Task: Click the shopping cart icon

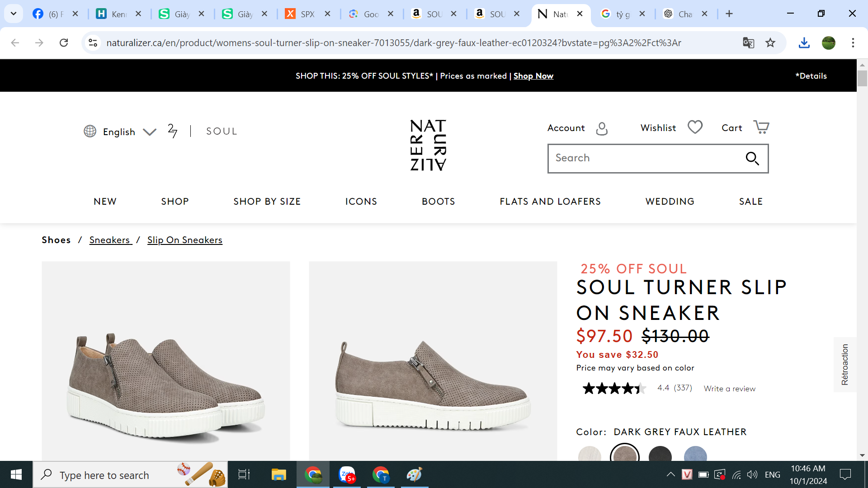Action: (x=761, y=127)
